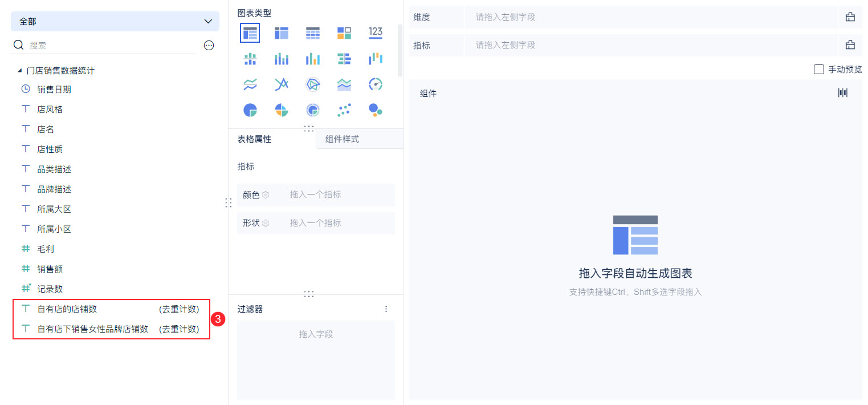Click the 指标 field drop area at top
This screenshot has height=405, width=868.
click(x=651, y=45)
